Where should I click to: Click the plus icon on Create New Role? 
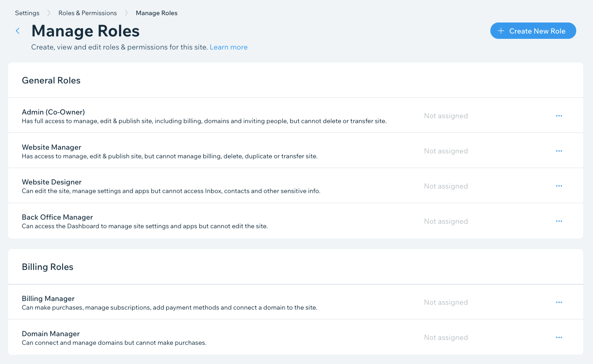[501, 31]
